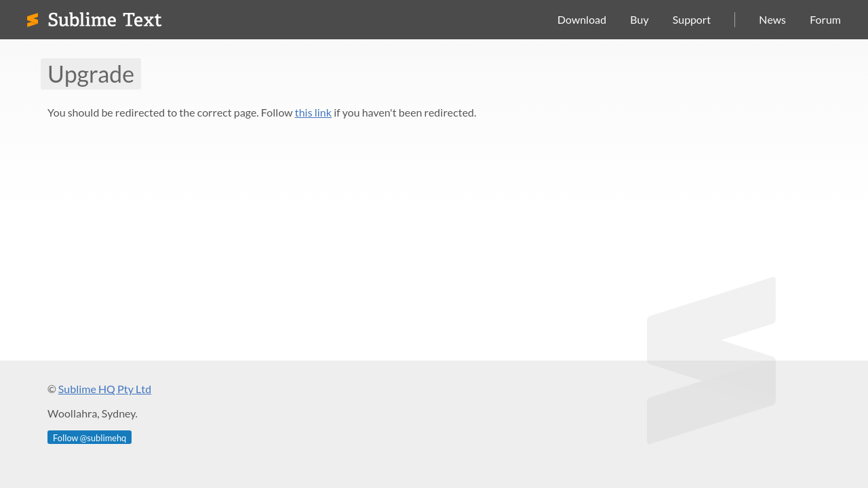Screen dimensions: 868x488
Task: Click the "Woollahra, Sydney." address text
Action: [92, 413]
